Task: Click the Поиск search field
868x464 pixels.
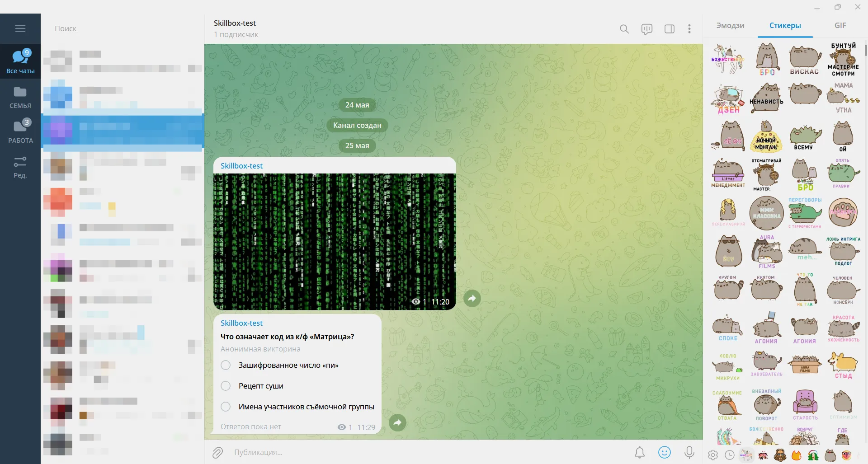Action: (x=123, y=28)
